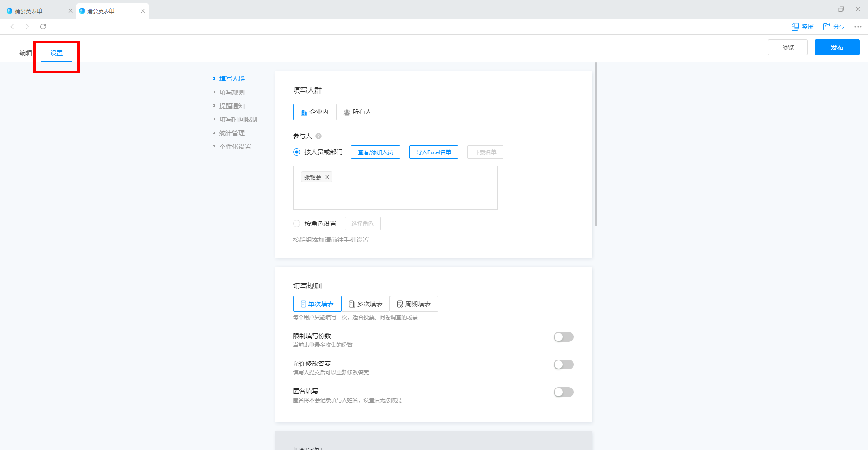Viewport: 868px width, 450px height.
Task: Select the 企业内 audience option
Action: click(x=314, y=112)
